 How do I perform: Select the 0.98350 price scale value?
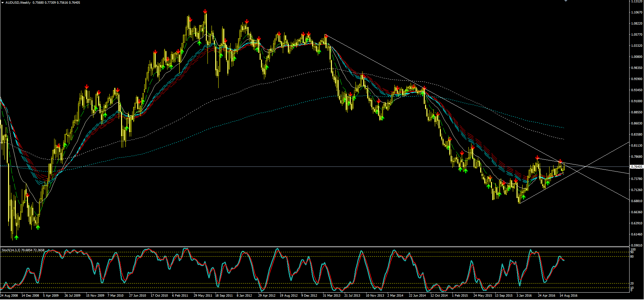pyautogui.click(x=637, y=68)
